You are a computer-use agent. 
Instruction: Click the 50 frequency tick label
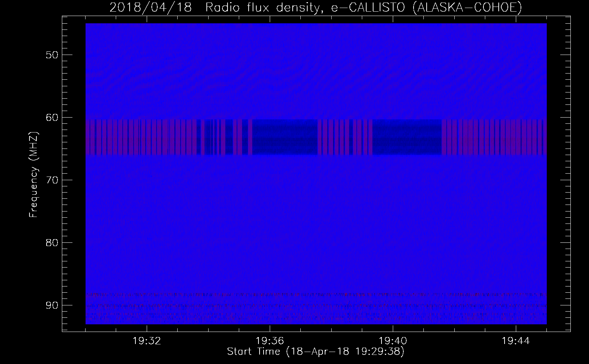(52, 55)
